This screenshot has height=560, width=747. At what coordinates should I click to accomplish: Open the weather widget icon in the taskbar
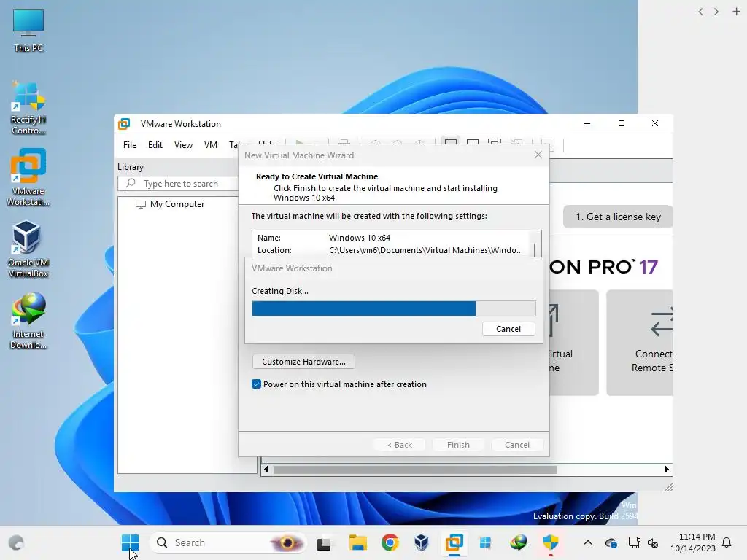click(16, 542)
